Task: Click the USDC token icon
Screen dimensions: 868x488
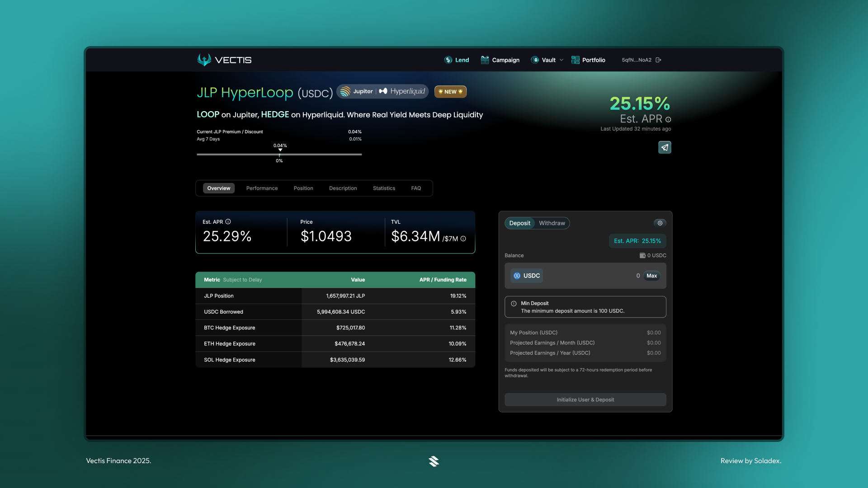Action: [517, 276]
